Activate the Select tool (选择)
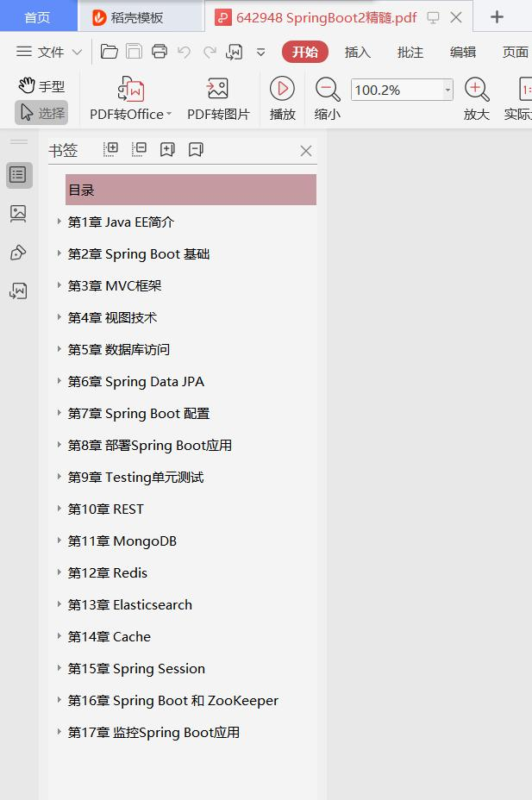The image size is (532, 800). click(42, 113)
